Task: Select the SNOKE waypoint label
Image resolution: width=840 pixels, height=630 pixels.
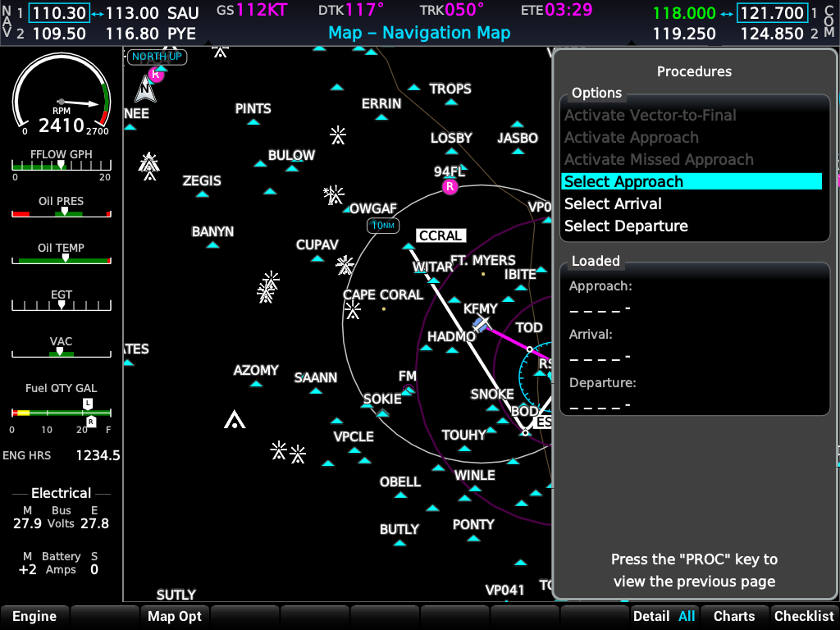Action: 492,395
